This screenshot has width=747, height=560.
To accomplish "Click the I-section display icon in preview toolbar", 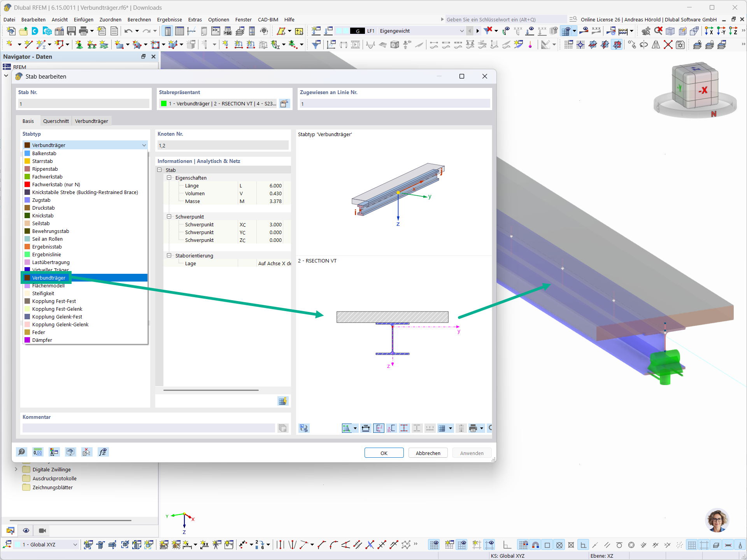I will 404,428.
